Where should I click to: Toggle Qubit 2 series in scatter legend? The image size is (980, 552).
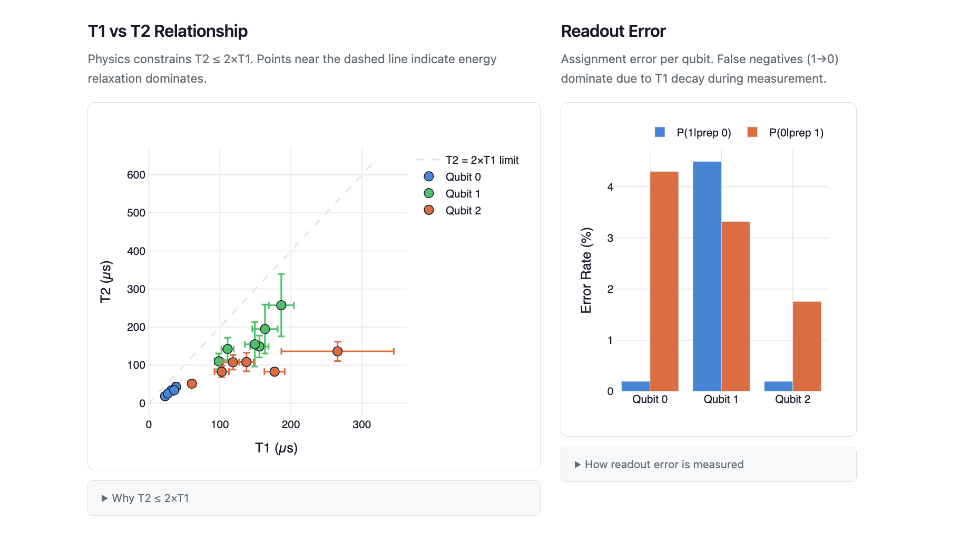coord(463,211)
